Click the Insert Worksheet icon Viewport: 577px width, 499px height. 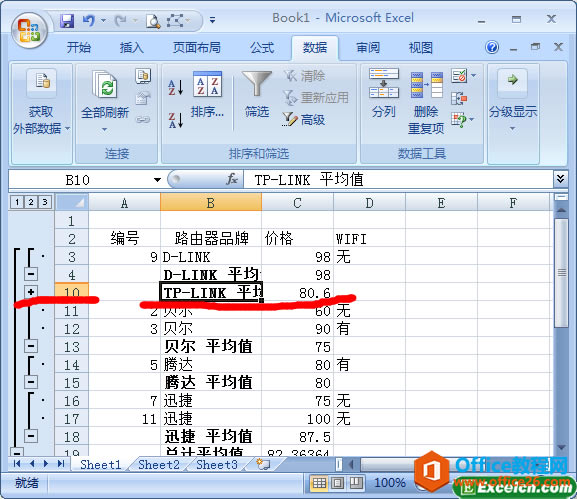(x=263, y=464)
